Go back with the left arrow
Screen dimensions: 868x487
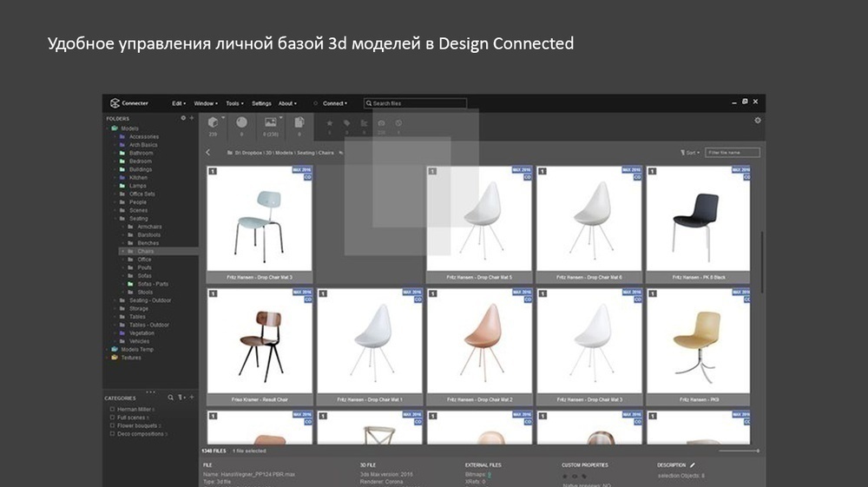pyautogui.click(x=208, y=152)
